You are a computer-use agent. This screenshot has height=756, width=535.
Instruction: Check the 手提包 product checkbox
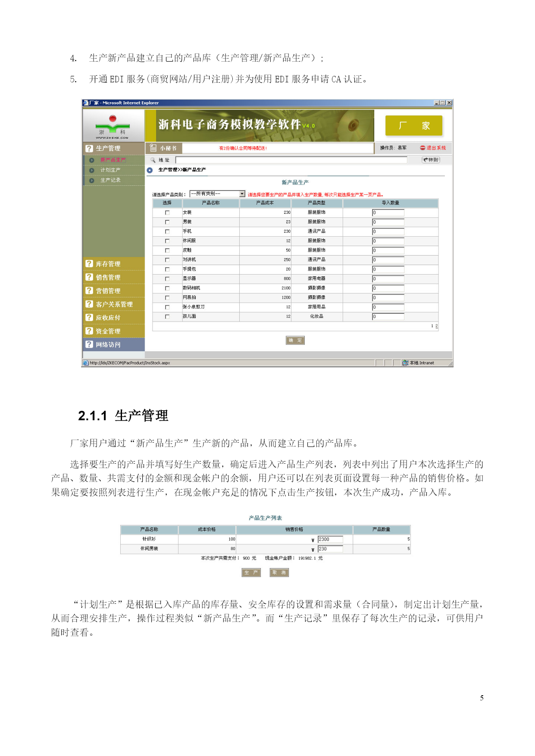click(x=167, y=270)
